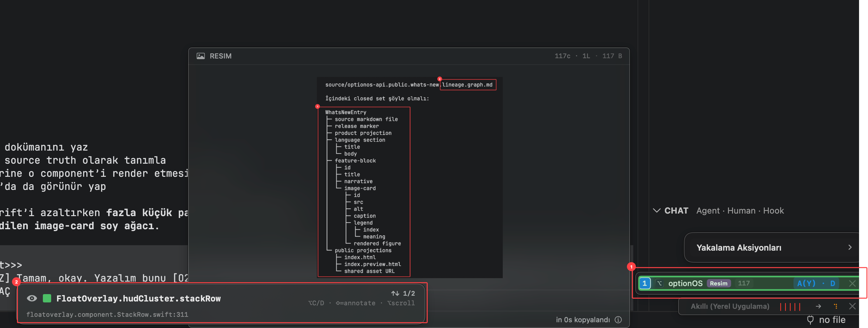The image size is (868, 328).
Task: Click the shared asset URL line in the tree image
Action: tap(369, 271)
